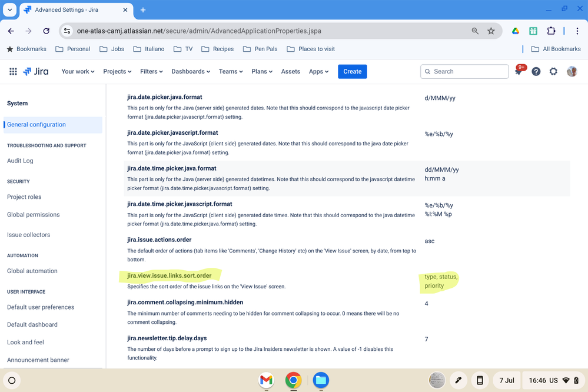The height and width of the screenshot is (392, 588).
Task: Expand the Apps menu
Action: pos(318,71)
